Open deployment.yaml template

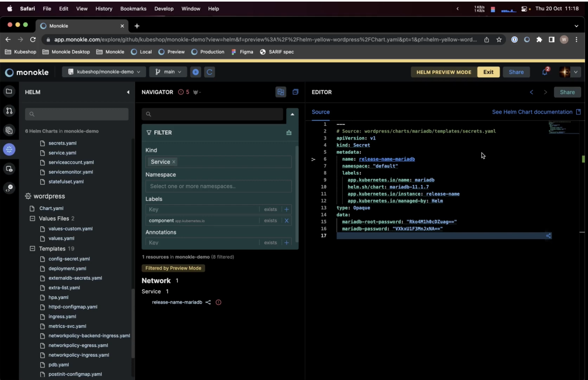tap(67, 269)
